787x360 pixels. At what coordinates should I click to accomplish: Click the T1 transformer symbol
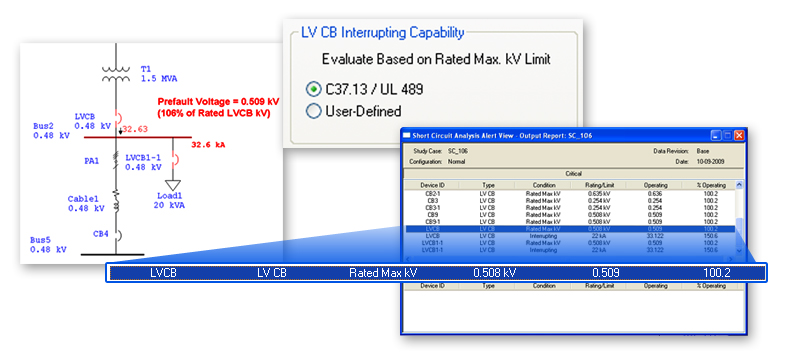pyautogui.click(x=116, y=74)
